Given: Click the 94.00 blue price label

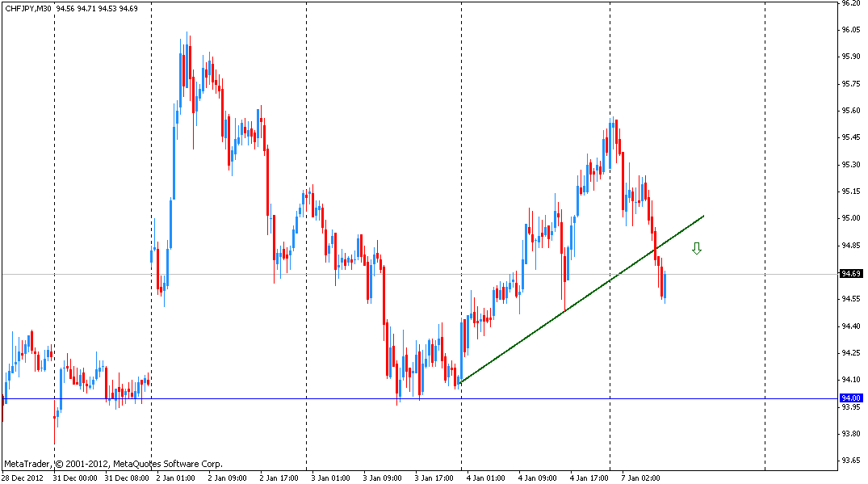Looking at the screenshot, I should [851, 398].
